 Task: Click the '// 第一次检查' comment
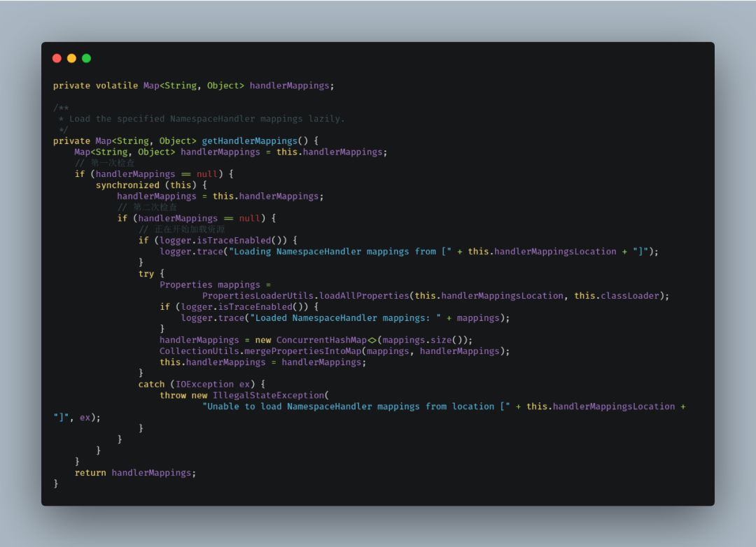[104, 163]
